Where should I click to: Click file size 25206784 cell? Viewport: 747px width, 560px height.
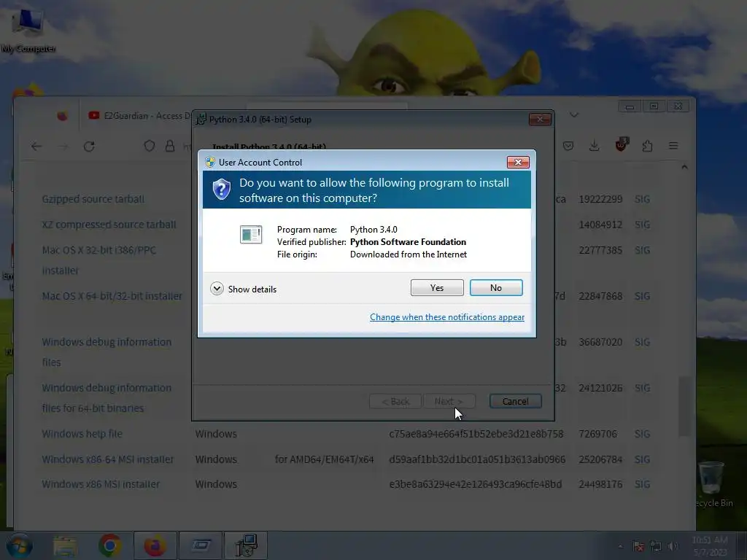click(600, 459)
